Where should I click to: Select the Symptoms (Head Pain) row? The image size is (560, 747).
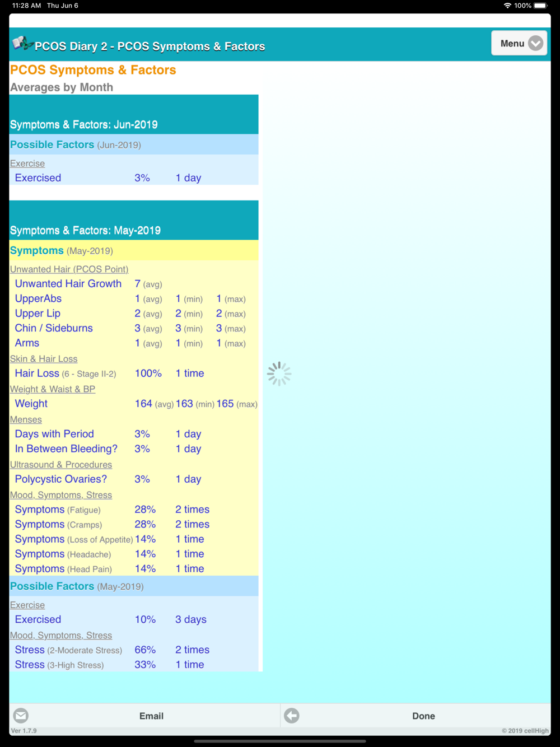pos(134,569)
